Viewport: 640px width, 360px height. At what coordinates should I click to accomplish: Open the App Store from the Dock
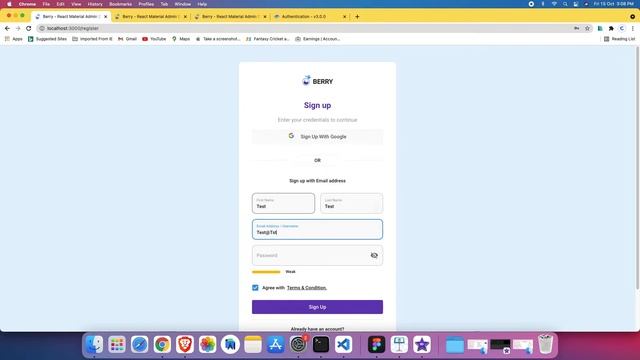[276, 344]
